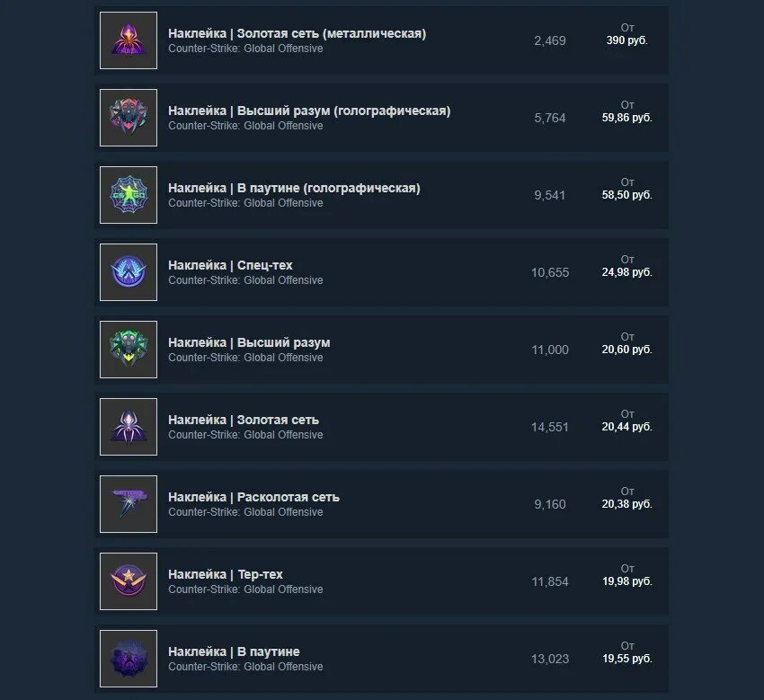Select the Расколотая сеть sticker thumbnail
This screenshot has width=764, height=700.
[129, 504]
